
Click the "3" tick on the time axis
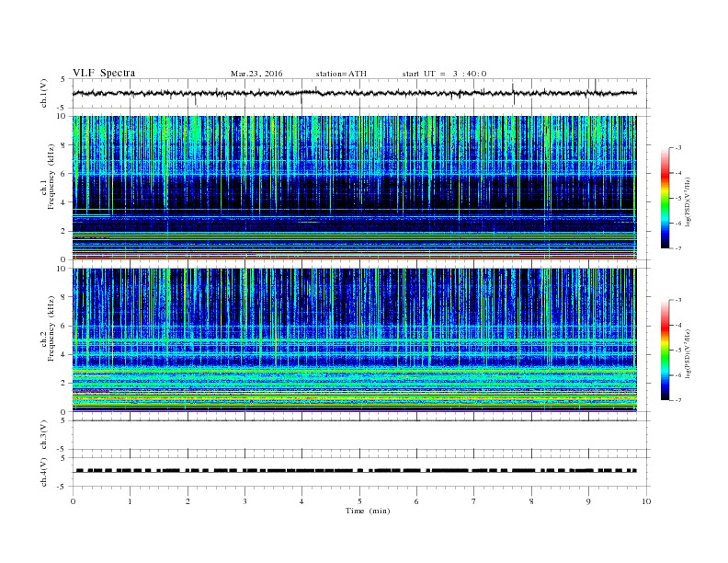245,501
